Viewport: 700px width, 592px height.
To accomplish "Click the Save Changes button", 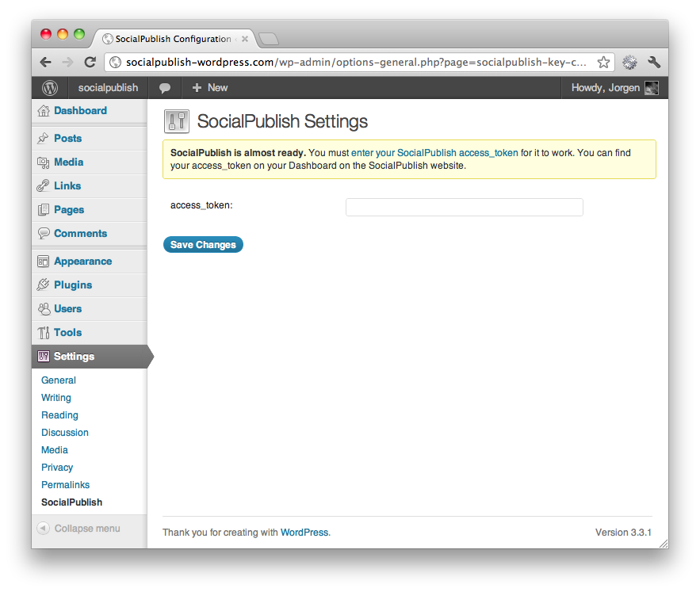I will [x=203, y=245].
